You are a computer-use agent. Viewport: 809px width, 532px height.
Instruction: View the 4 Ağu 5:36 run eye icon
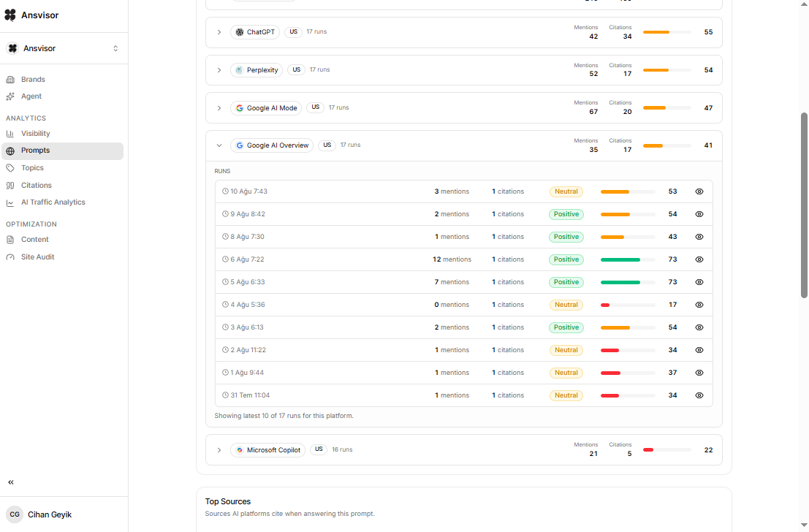699,305
